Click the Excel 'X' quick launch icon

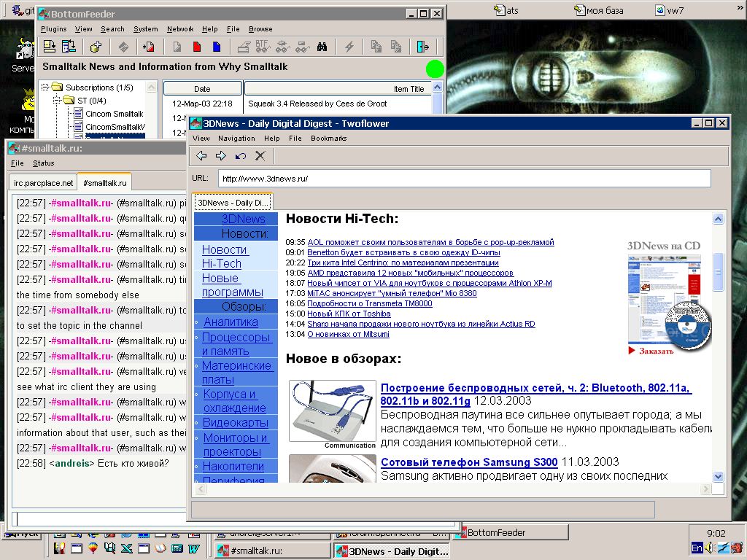tap(127, 548)
